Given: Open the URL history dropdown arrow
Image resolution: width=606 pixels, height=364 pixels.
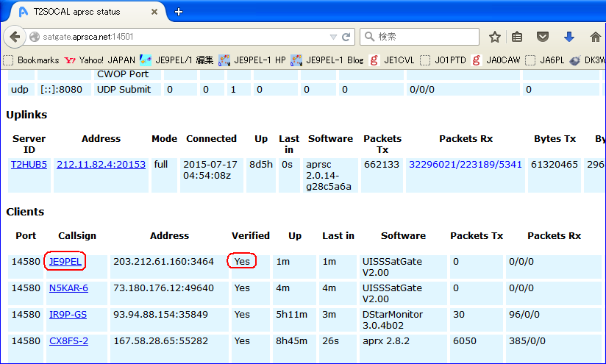Looking at the screenshot, I should [333, 37].
